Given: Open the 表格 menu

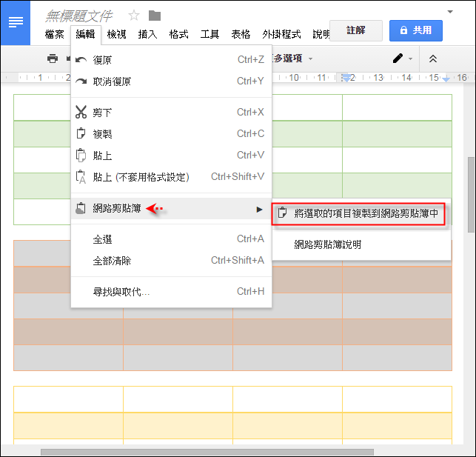Looking at the screenshot, I should click(241, 34).
